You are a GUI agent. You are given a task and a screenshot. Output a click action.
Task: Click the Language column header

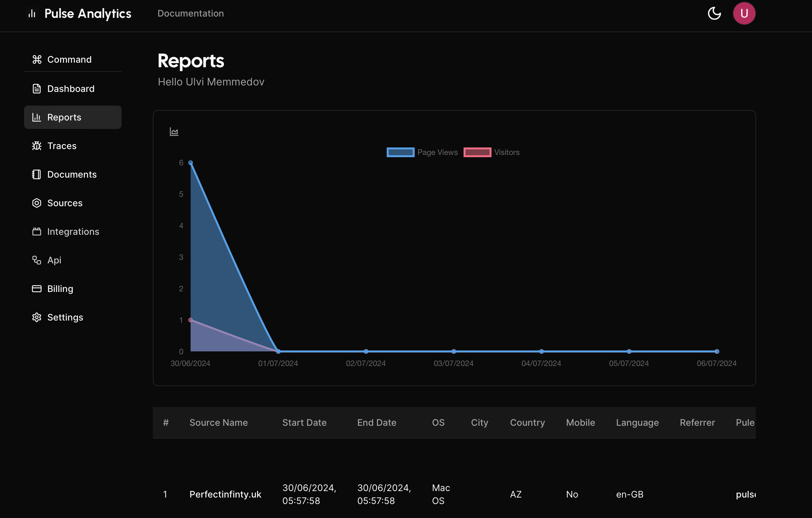point(637,423)
